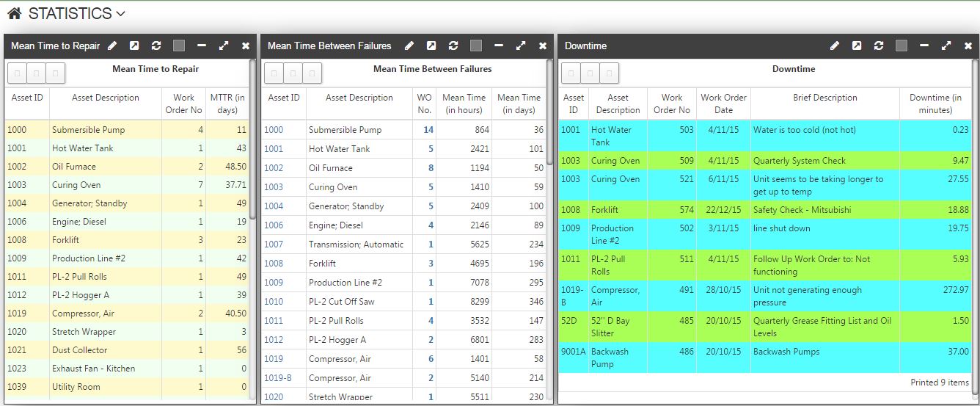Select 'Safety Check - Mitsubishi' row
The height and width of the screenshot is (406, 980).
point(765,210)
